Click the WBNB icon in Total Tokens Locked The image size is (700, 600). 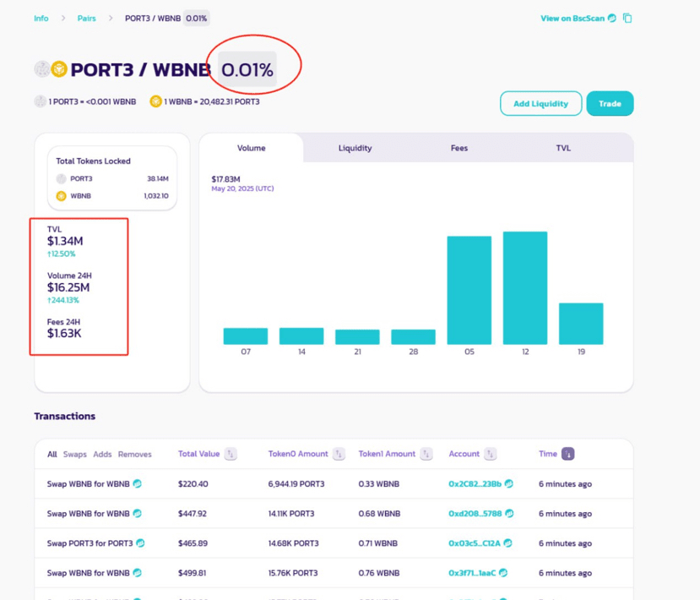[x=61, y=196]
